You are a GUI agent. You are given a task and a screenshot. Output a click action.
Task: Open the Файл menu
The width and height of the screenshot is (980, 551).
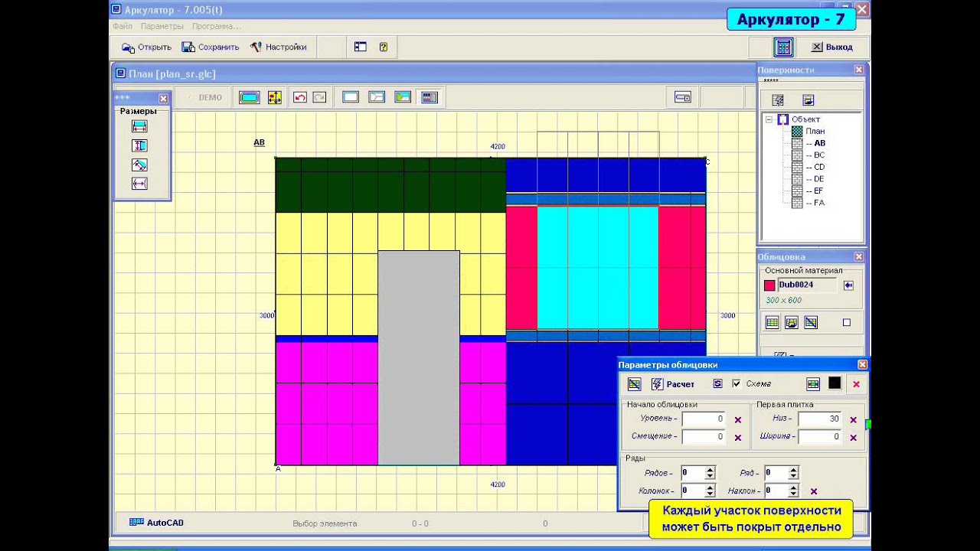pos(122,26)
